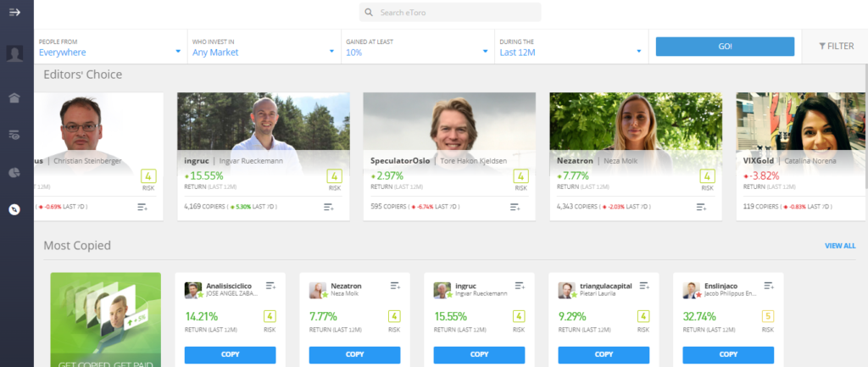Copy the trader triangulacapital
The image size is (868, 367).
[x=604, y=355]
